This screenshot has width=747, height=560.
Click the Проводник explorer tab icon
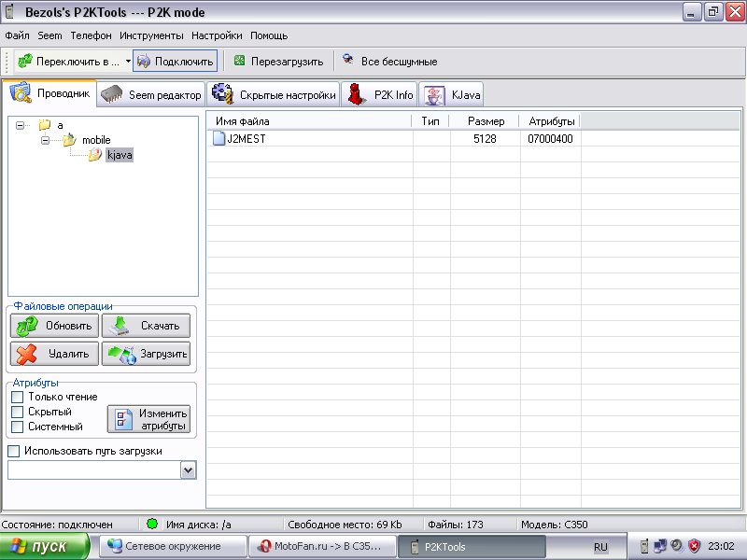21,92
